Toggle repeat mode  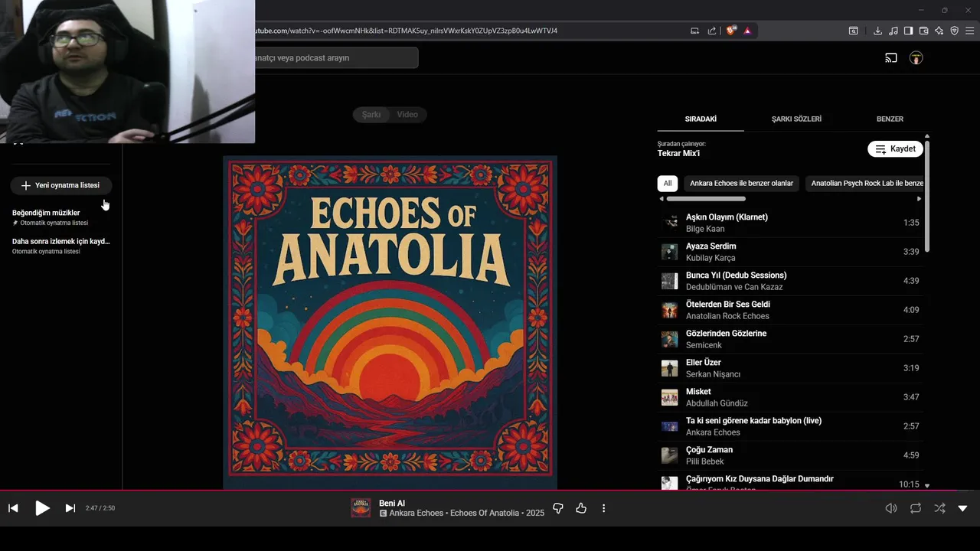916,508
